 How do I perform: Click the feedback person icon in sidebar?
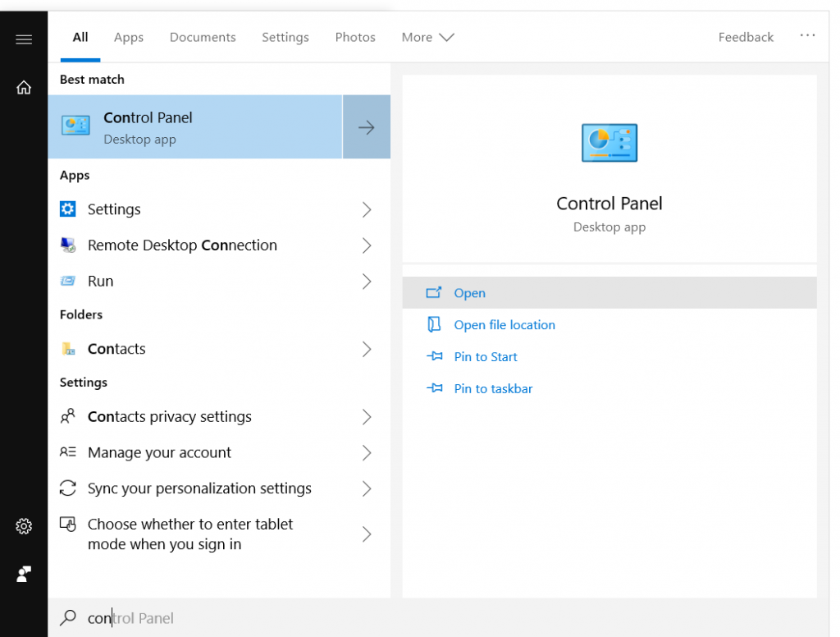pyautogui.click(x=24, y=574)
